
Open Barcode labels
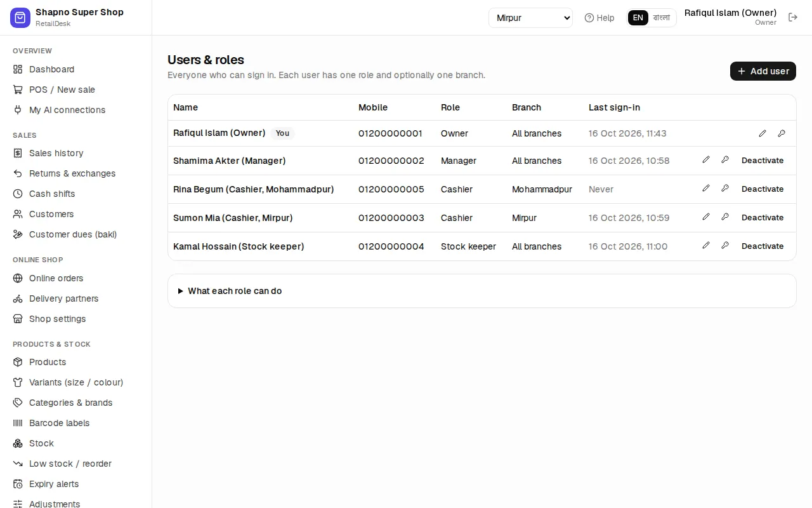pyautogui.click(x=76, y=423)
